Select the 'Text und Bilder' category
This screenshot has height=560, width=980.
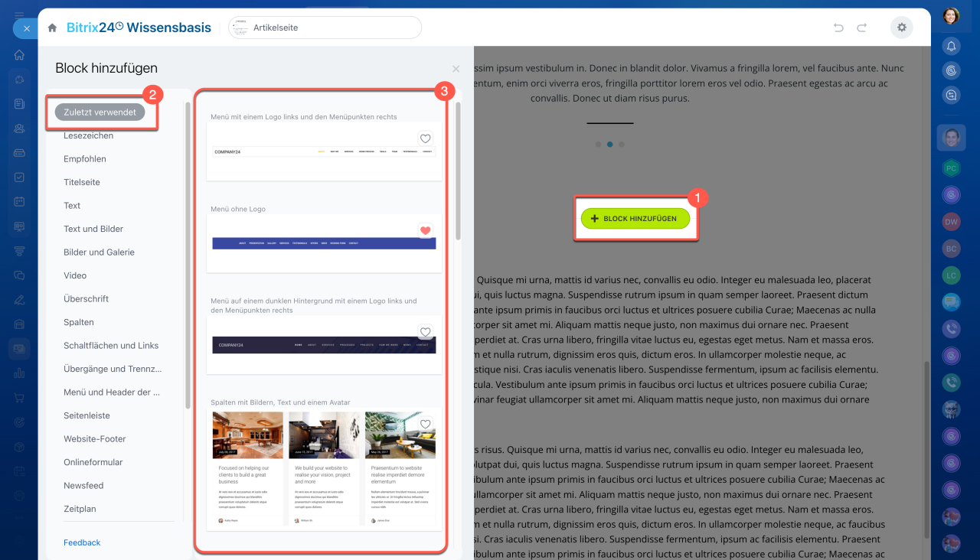[93, 229]
